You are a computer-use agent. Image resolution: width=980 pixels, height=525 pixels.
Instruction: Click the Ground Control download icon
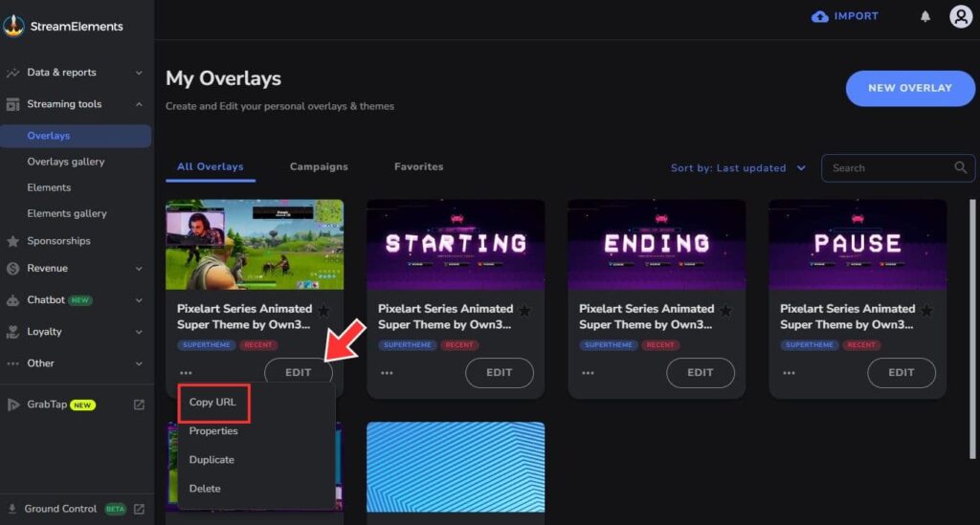tap(11, 509)
